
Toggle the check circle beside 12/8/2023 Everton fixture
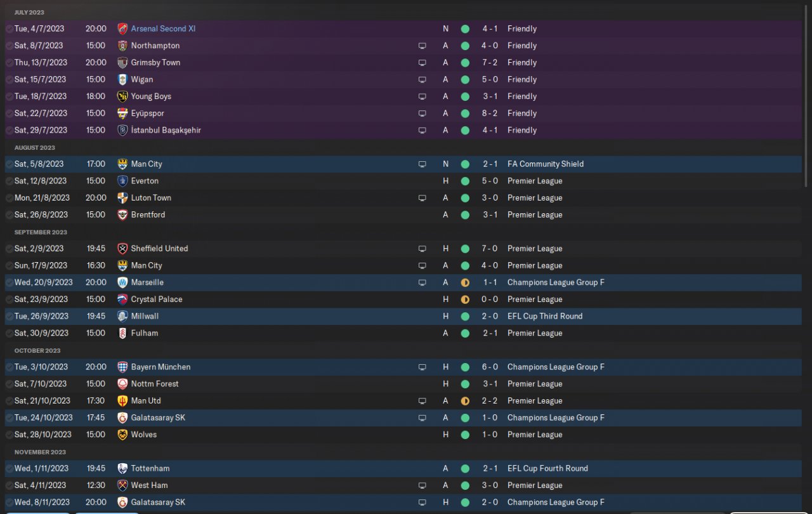point(9,181)
